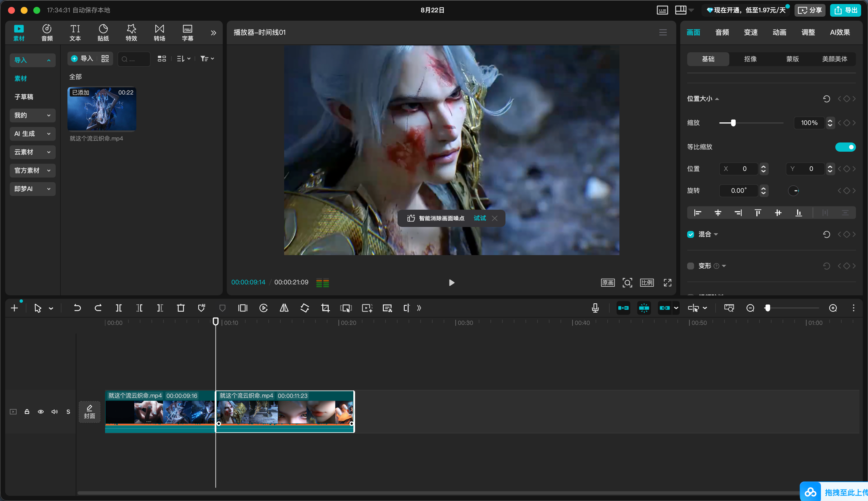Image resolution: width=868 pixels, height=501 pixels.
Task: Hide the main track with eye icon
Action: pyautogui.click(x=40, y=412)
